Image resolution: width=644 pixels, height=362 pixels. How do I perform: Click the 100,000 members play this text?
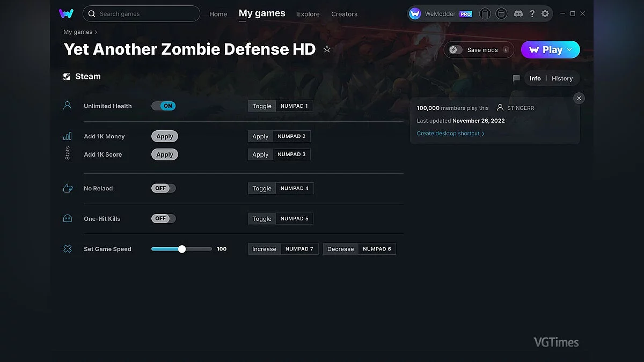click(x=452, y=108)
